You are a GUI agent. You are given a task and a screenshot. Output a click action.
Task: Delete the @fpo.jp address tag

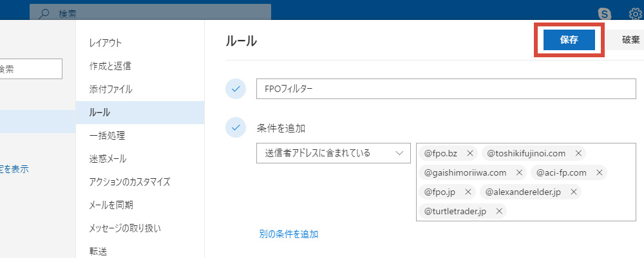pyautogui.click(x=468, y=192)
